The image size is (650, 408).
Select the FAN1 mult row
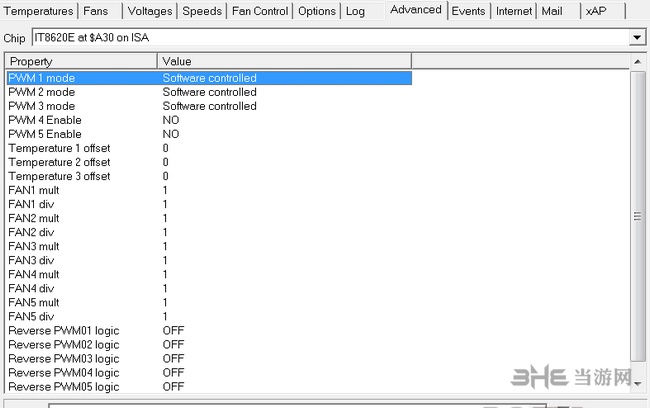pyautogui.click(x=209, y=190)
